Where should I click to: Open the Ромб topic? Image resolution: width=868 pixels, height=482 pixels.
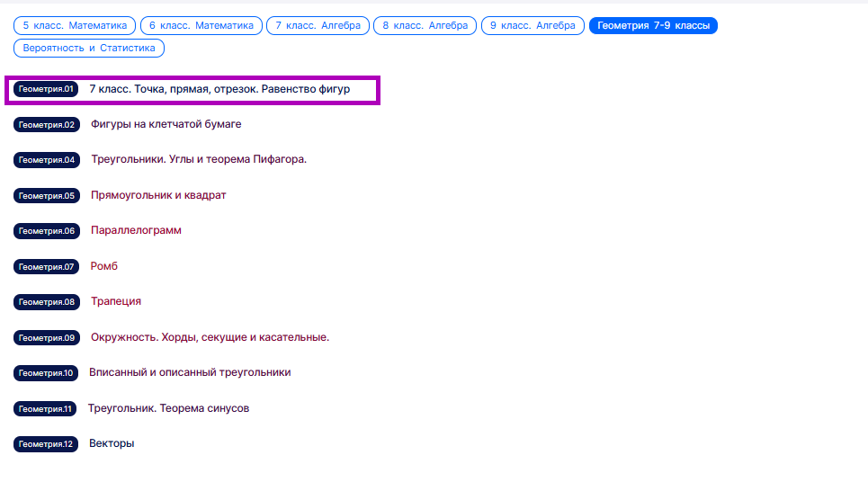tap(104, 266)
